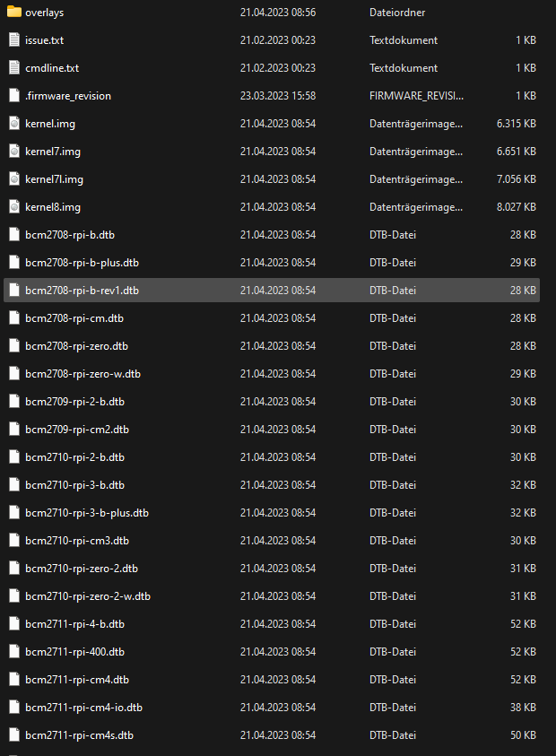Select the file named bcm2710-rpi-3-b-plus.dtb
This screenshot has height=756, width=556.
tap(86, 513)
